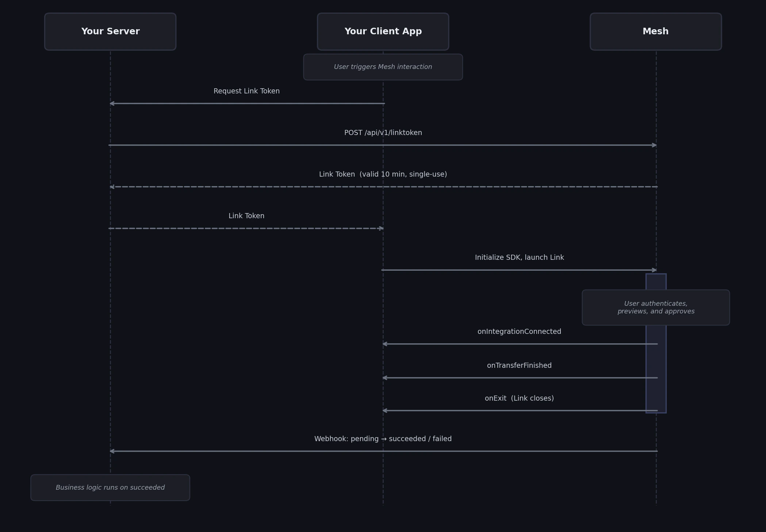766x532 pixels.
Task: Click the POST /api/v1/linktoken message label
Action: 383,133
